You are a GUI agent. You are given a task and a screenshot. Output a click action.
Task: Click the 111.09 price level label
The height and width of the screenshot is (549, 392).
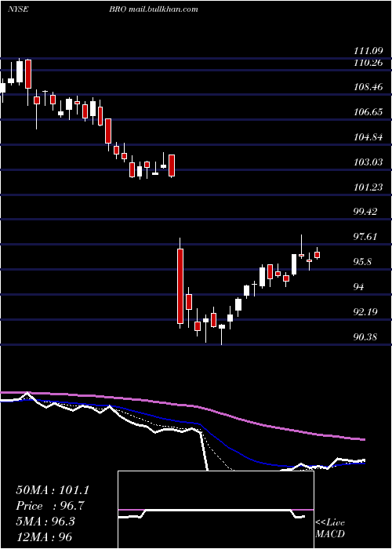pos(368,51)
